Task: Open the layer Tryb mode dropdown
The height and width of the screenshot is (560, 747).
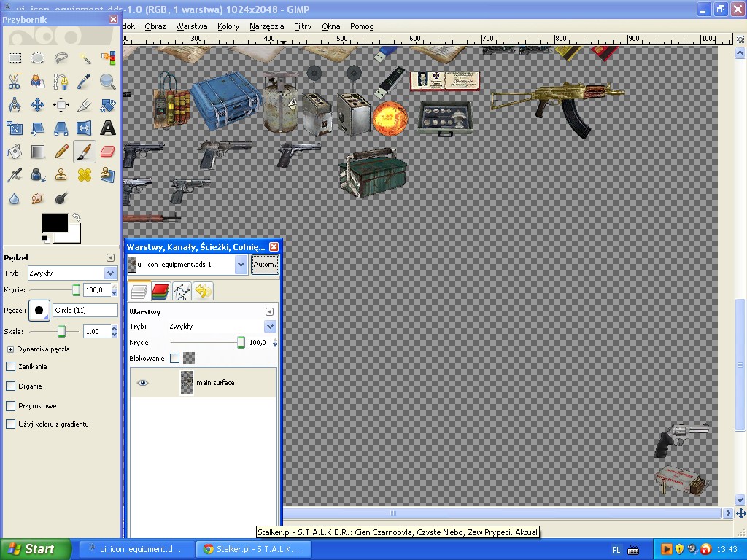Action: (x=222, y=326)
